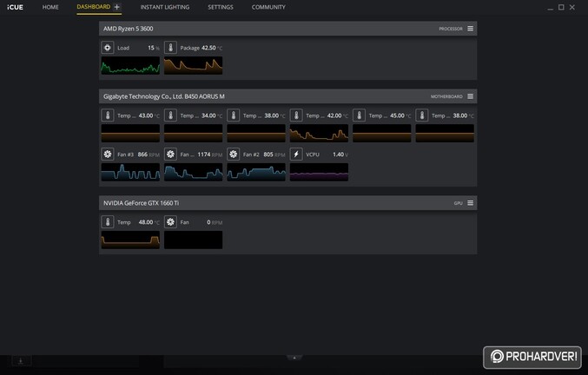Click the Fan #3 866 RPM reading
The height and width of the screenshot is (375, 588).
149,155
